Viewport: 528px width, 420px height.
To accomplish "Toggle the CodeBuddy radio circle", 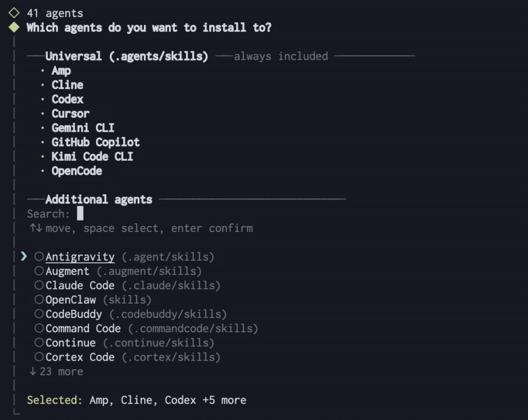I will [39, 314].
